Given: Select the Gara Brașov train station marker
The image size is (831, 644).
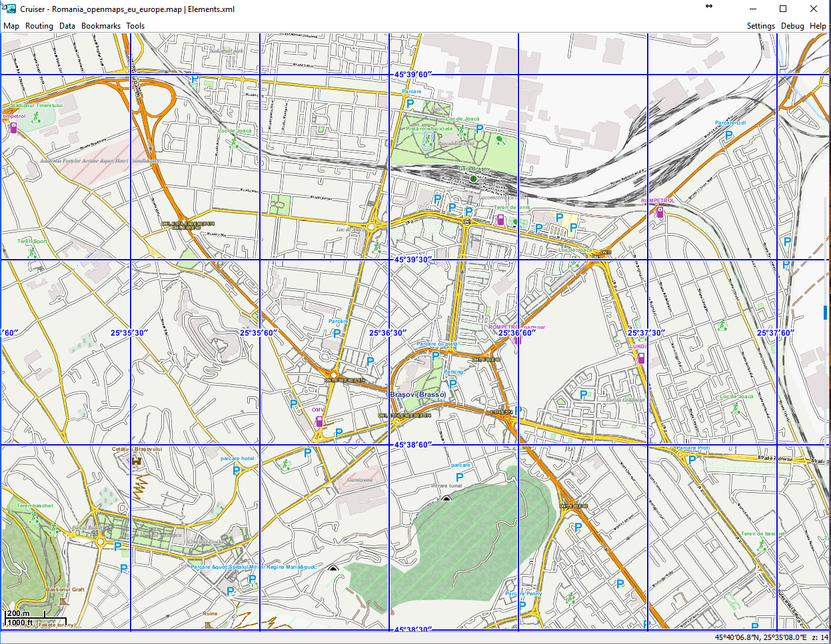Looking at the screenshot, I should coord(474,178).
